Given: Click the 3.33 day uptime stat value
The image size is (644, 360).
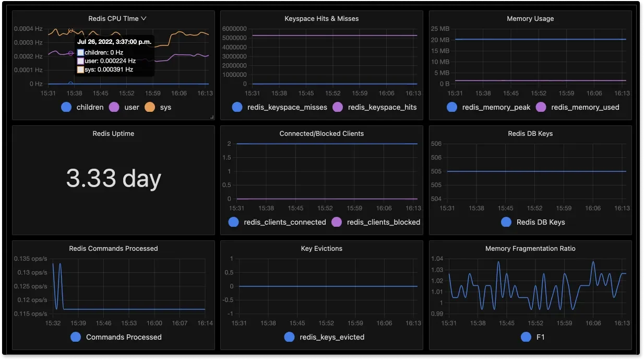Looking at the screenshot, I should [x=113, y=179].
